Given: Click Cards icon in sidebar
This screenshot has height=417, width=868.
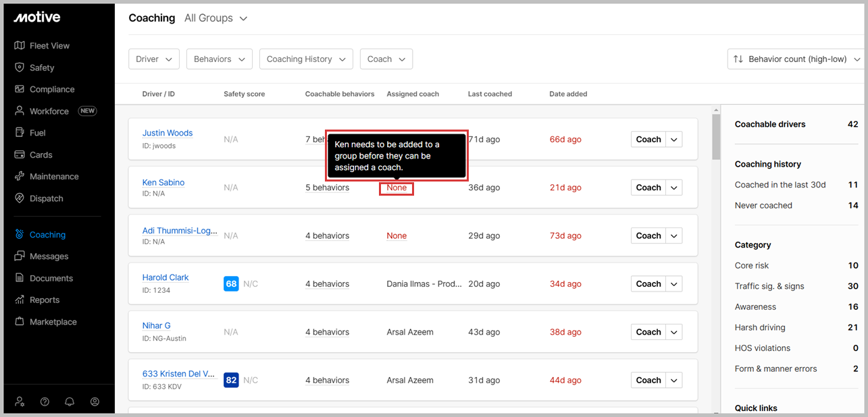Looking at the screenshot, I should point(20,155).
